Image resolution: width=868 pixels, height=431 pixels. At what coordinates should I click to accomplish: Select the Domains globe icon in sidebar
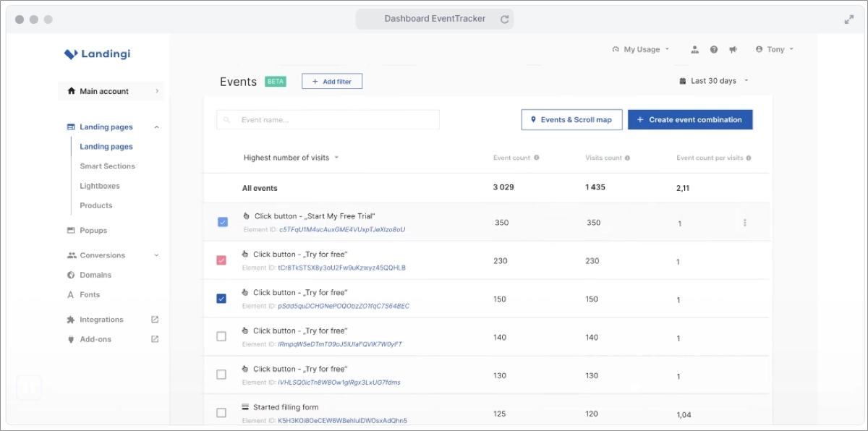click(71, 275)
